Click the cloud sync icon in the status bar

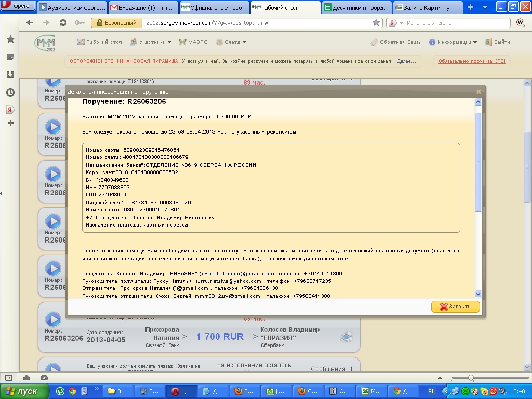(26, 378)
